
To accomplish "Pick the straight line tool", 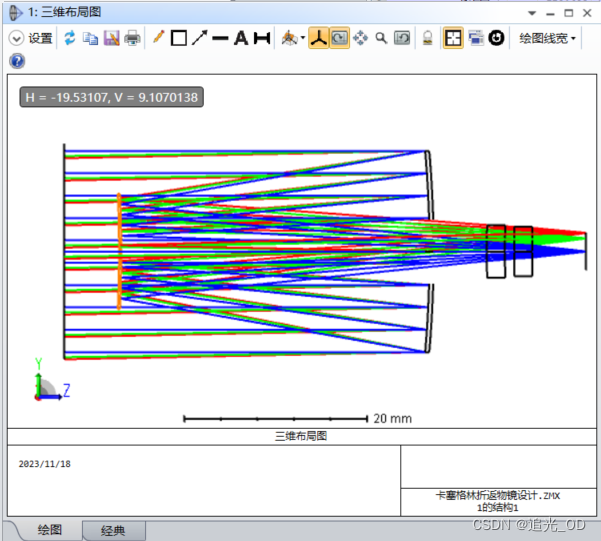I will point(220,38).
